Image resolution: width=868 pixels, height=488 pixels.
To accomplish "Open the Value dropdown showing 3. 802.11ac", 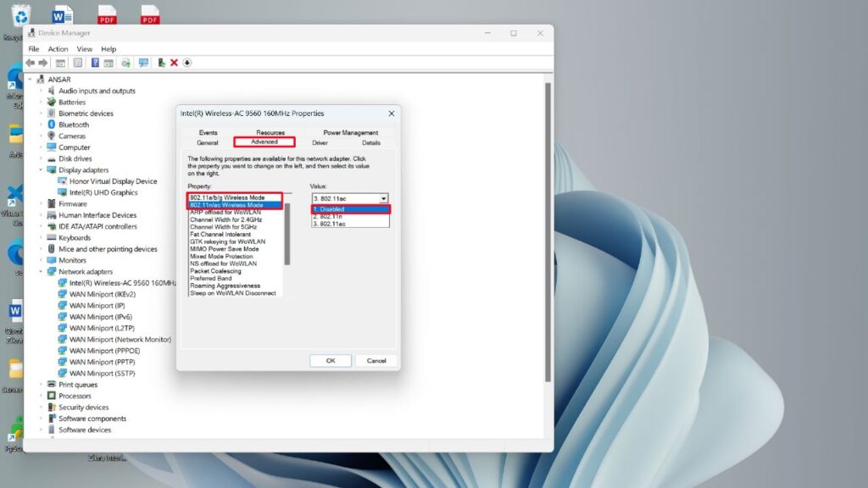I will point(350,198).
